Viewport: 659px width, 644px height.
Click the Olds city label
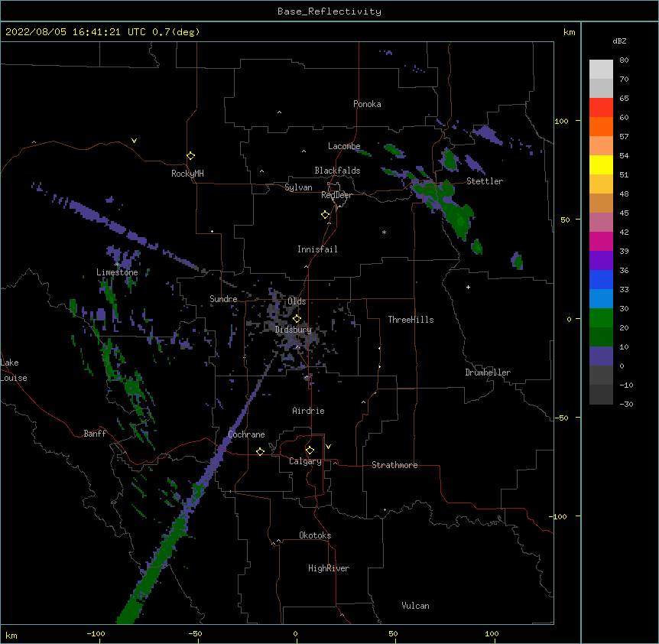pyautogui.click(x=297, y=301)
